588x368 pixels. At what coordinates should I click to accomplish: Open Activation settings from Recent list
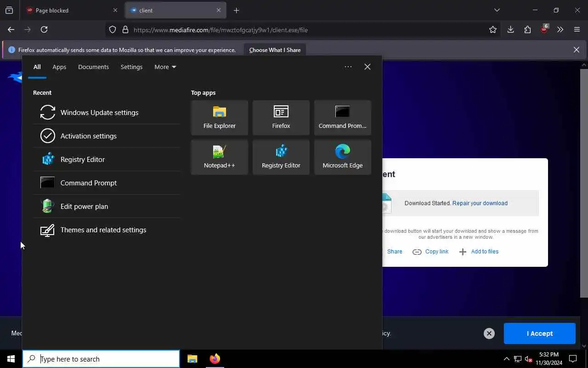click(x=107, y=136)
